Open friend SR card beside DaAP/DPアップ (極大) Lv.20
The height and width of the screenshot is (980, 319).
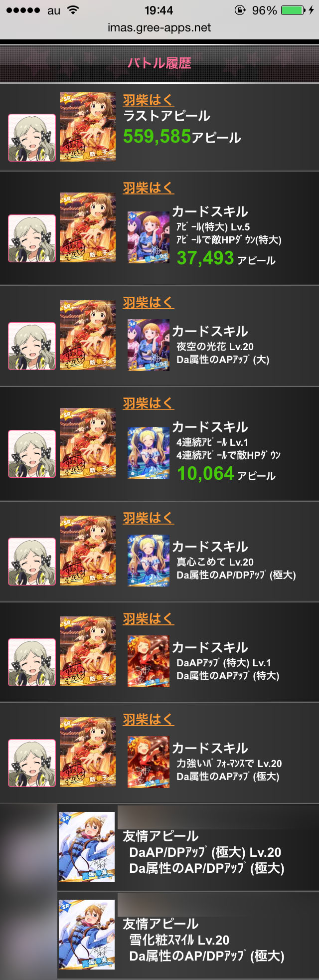coord(87,847)
